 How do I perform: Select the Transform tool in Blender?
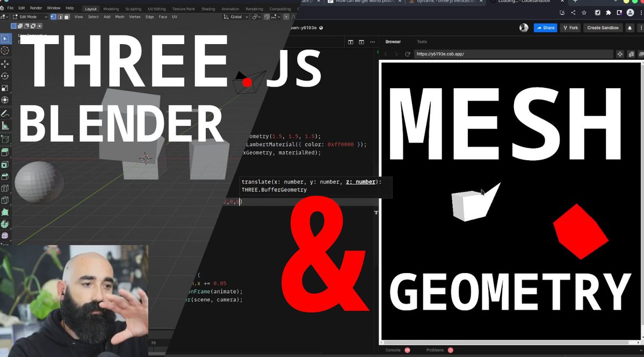[x=5, y=100]
